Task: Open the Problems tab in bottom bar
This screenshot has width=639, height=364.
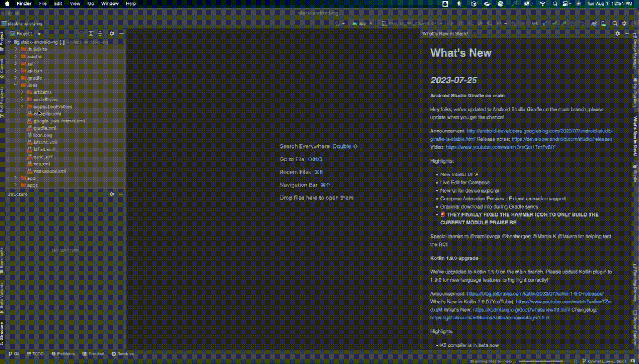Action: click(x=63, y=354)
